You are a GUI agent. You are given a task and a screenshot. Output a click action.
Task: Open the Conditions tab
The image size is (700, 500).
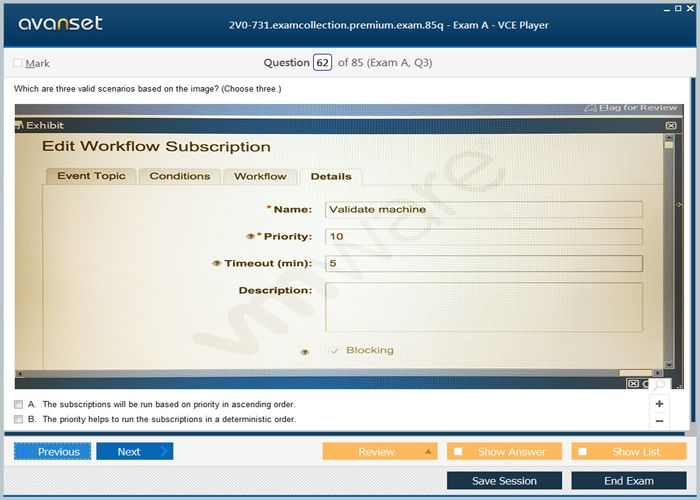pyautogui.click(x=180, y=177)
